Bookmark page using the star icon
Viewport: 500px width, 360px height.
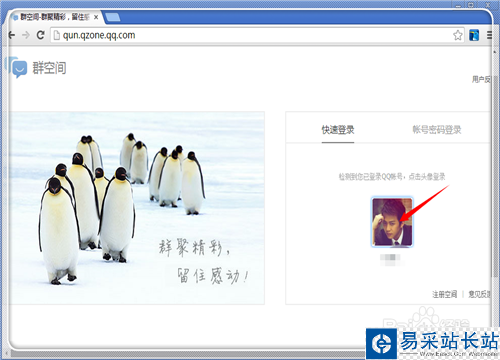(458, 35)
